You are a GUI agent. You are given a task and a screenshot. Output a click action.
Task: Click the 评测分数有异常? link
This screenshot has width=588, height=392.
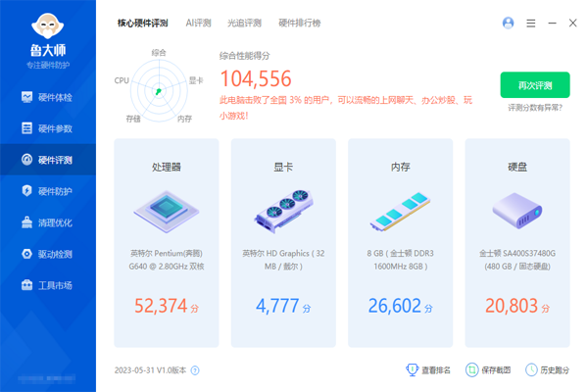click(534, 107)
